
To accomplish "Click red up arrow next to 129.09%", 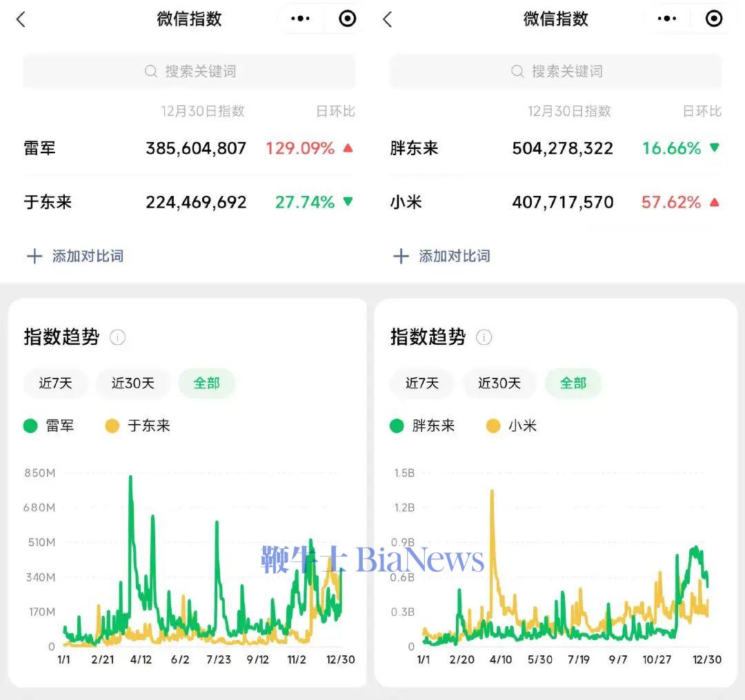I will tap(348, 149).
